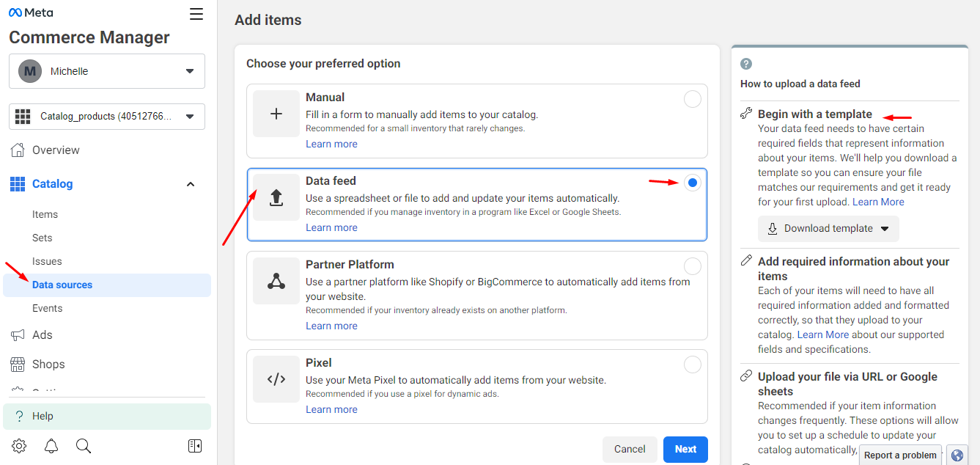Open the Michelle account dropdown

(x=106, y=70)
